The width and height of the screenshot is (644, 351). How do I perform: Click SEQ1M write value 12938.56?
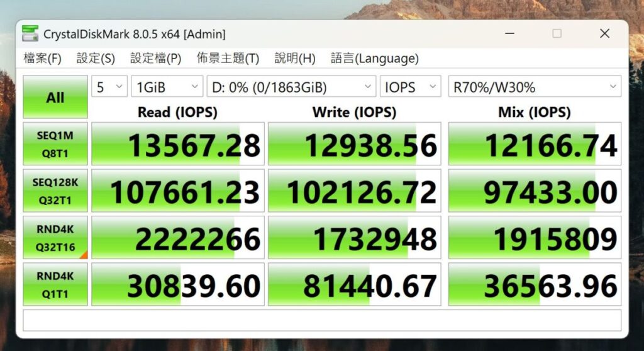[355, 144]
